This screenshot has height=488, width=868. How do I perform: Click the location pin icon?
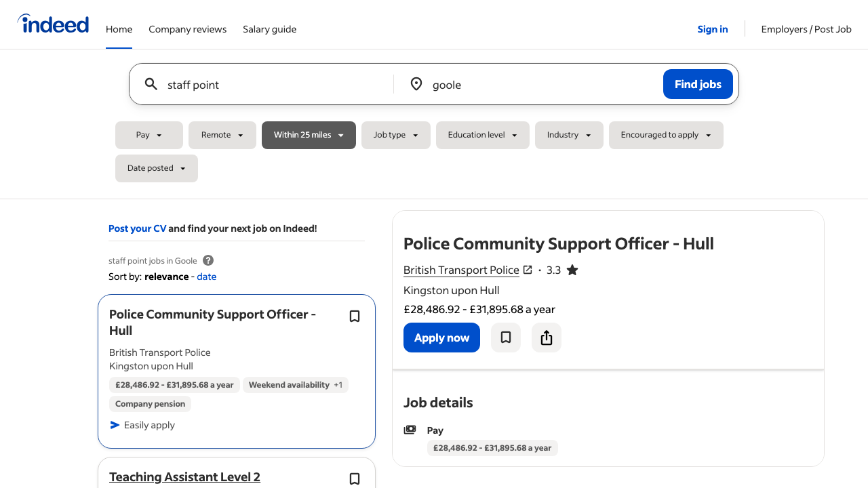416,84
